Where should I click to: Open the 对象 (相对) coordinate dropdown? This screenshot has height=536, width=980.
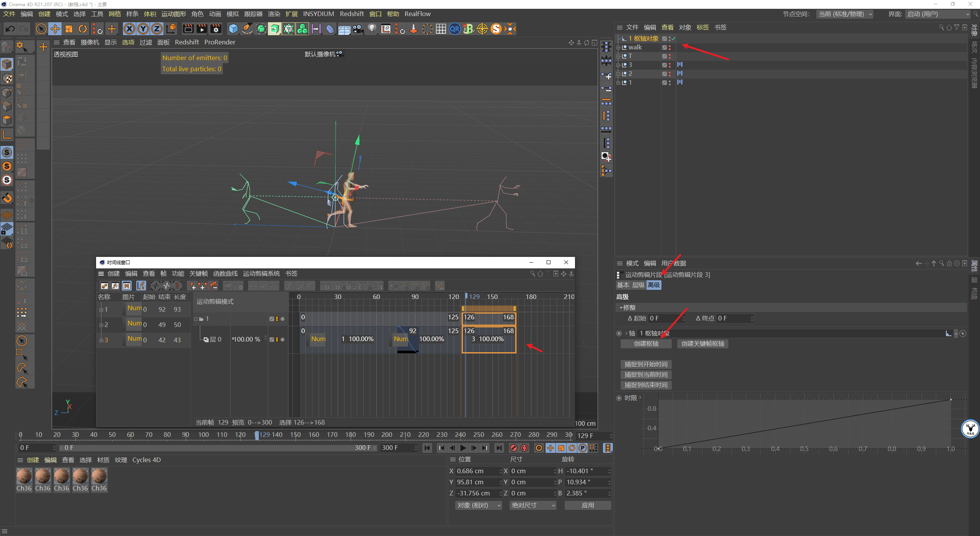click(x=478, y=505)
